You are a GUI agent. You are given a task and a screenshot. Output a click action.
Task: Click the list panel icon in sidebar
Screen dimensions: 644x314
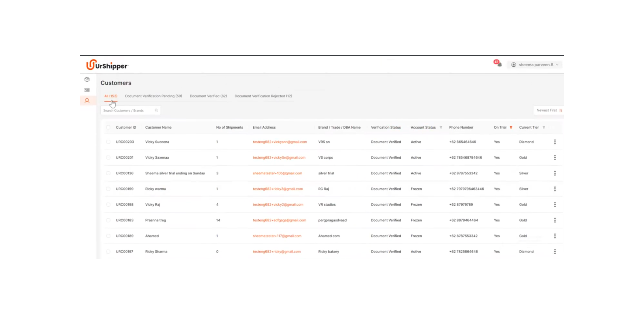point(87,90)
